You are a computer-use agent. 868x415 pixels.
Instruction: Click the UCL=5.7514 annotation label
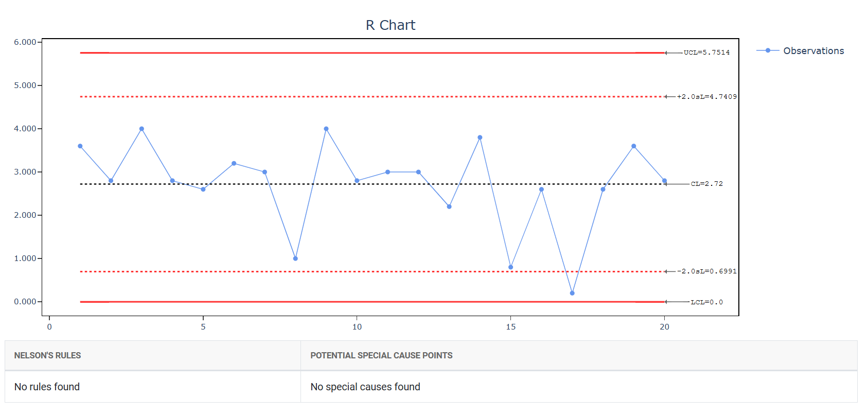(x=706, y=53)
